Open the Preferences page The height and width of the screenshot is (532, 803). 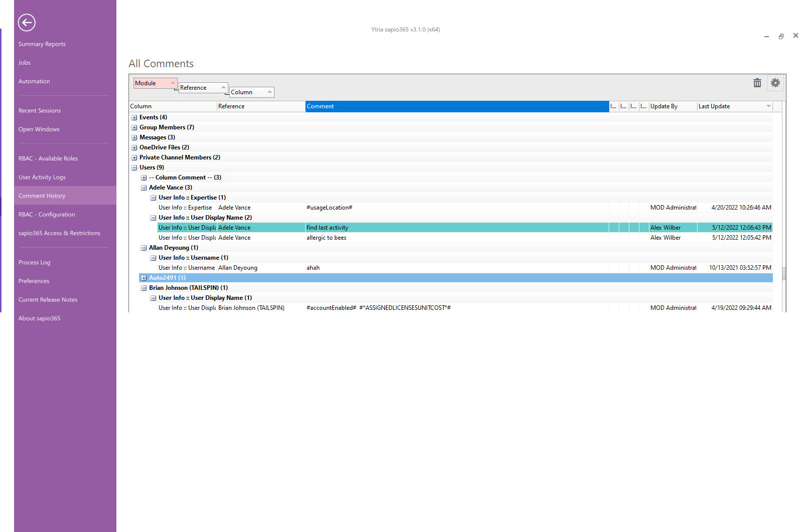34,281
